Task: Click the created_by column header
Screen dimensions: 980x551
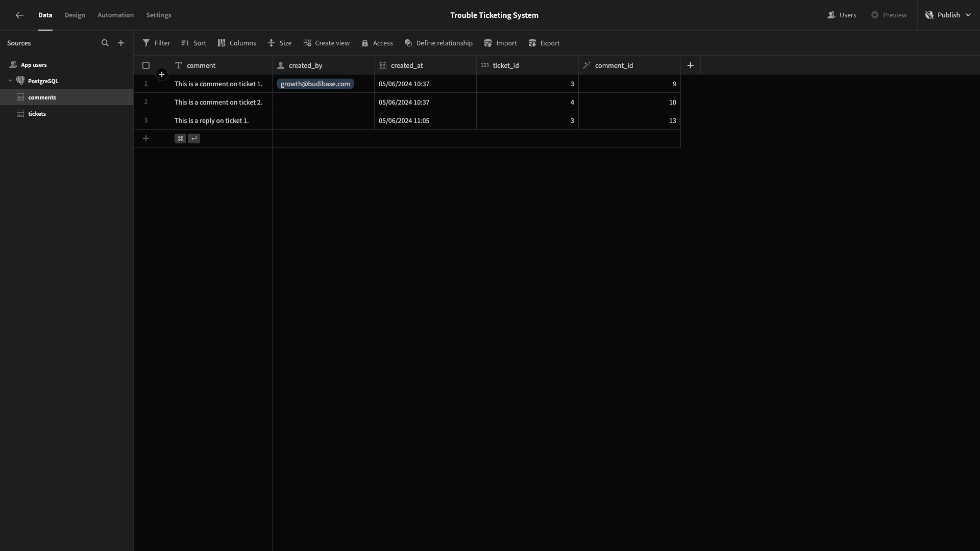Action: coord(323,65)
